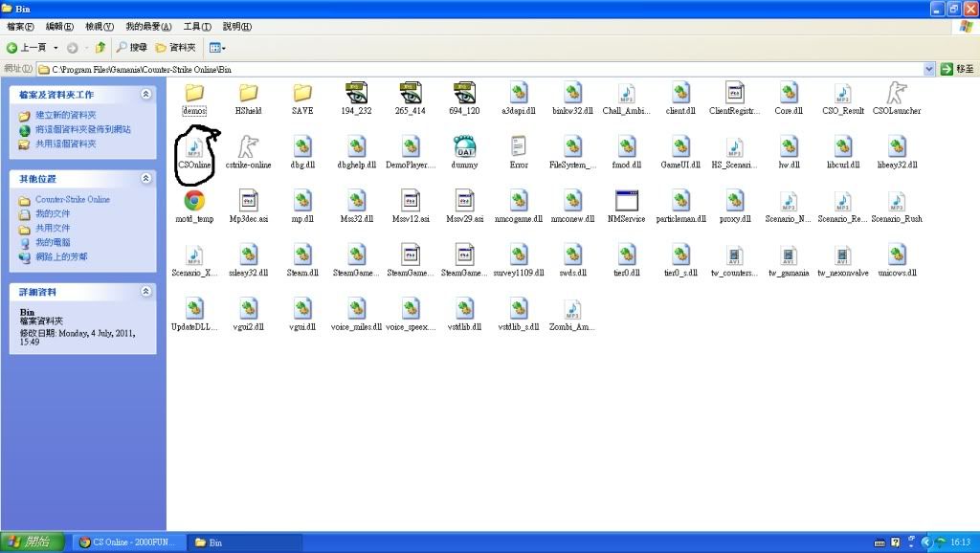
Task: Collapse the 檔案及資料夾工作 panel
Action: (x=145, y=95)
